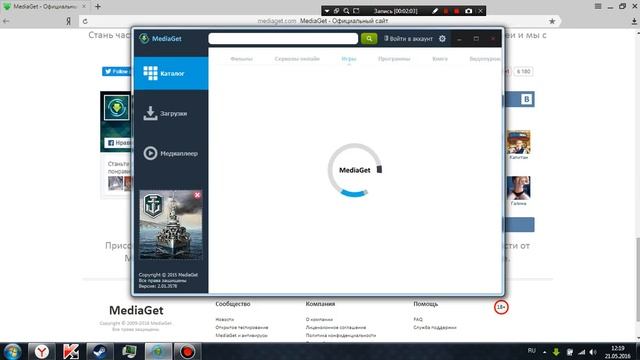Open a new browser tab
The width and height of the screenshot is (640, 360).
coord(98,6)
